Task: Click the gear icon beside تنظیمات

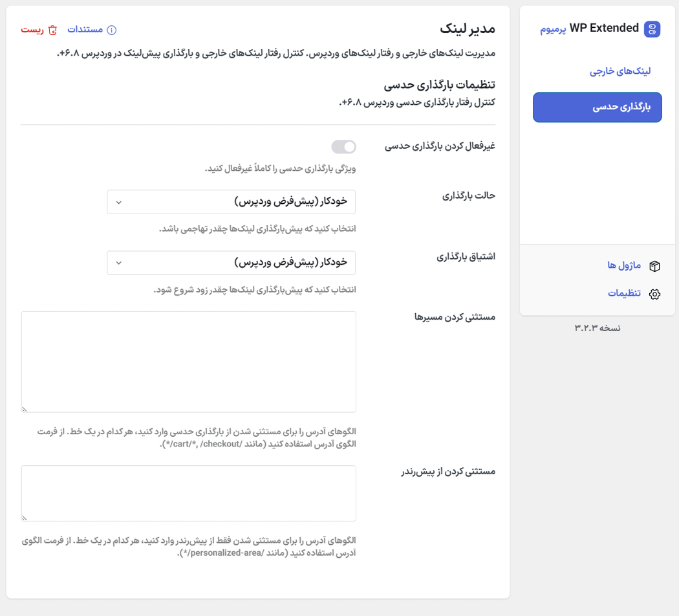Action: point(654,294)
